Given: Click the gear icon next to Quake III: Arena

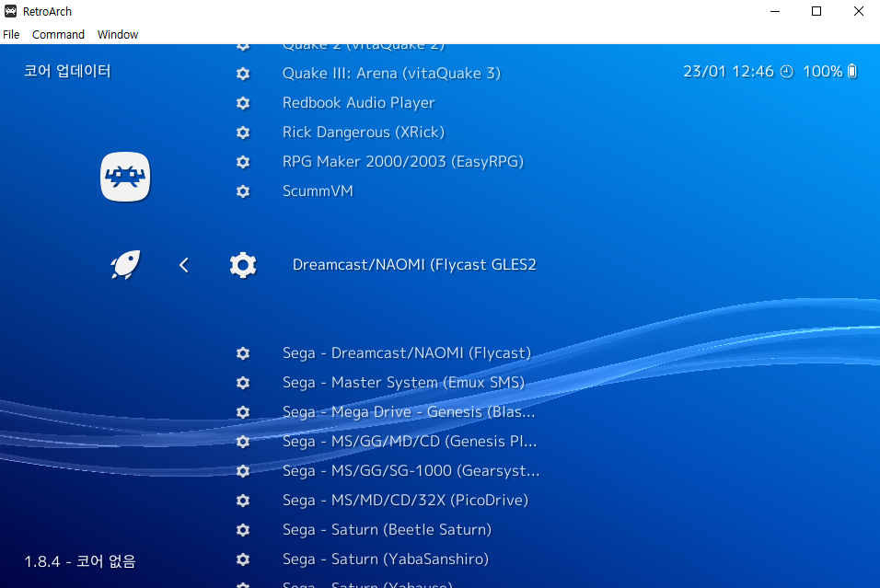Looking at the screenshot, I should (243, 74).
